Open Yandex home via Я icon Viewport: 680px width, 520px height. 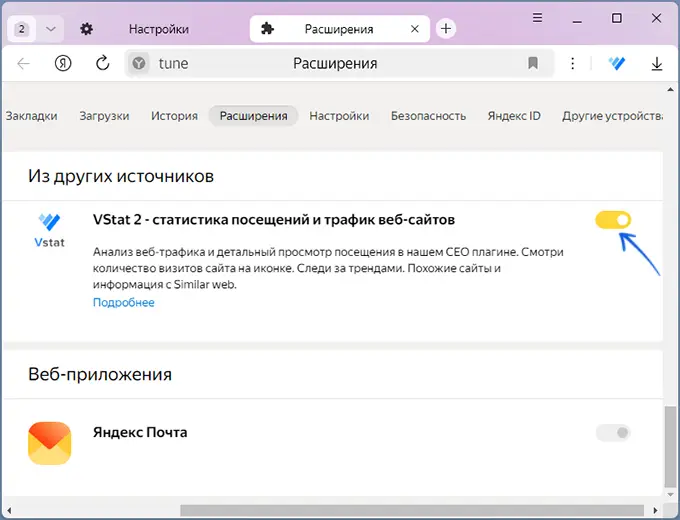(63, 64)
